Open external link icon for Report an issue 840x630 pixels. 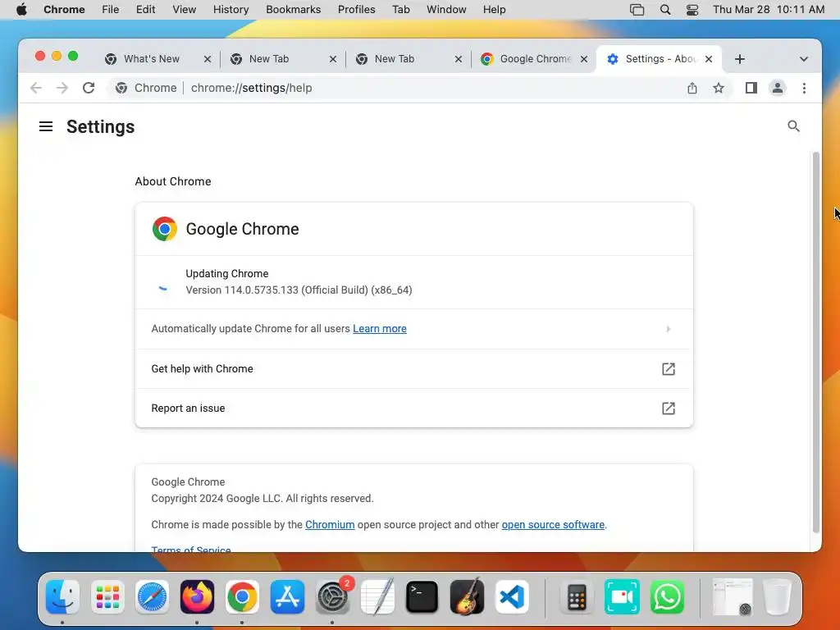[x=668, y=409]
